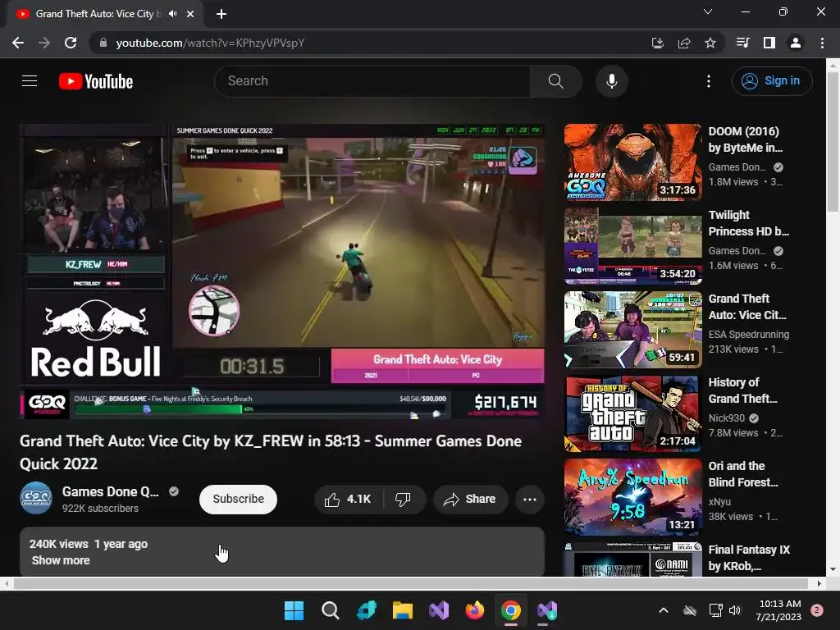840x630 pixels.
Task: Open History of Grand Theft Auto thumbnail
Action: tap(632, 413)
